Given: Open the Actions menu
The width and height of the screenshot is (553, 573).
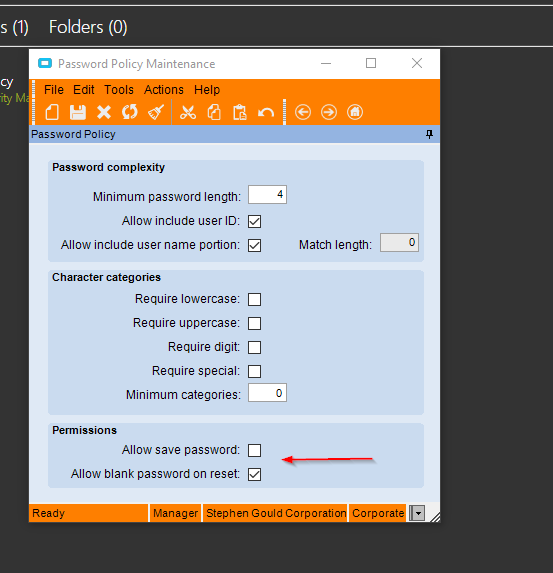Looking at the screenshot, I should pyautogui.click(x=164, y=90).
